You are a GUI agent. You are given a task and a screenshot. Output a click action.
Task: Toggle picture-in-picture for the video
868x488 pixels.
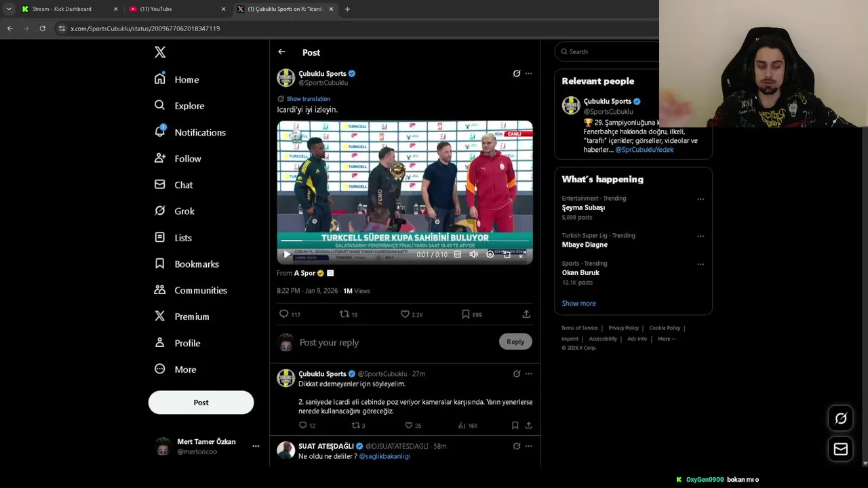[507, 255]
